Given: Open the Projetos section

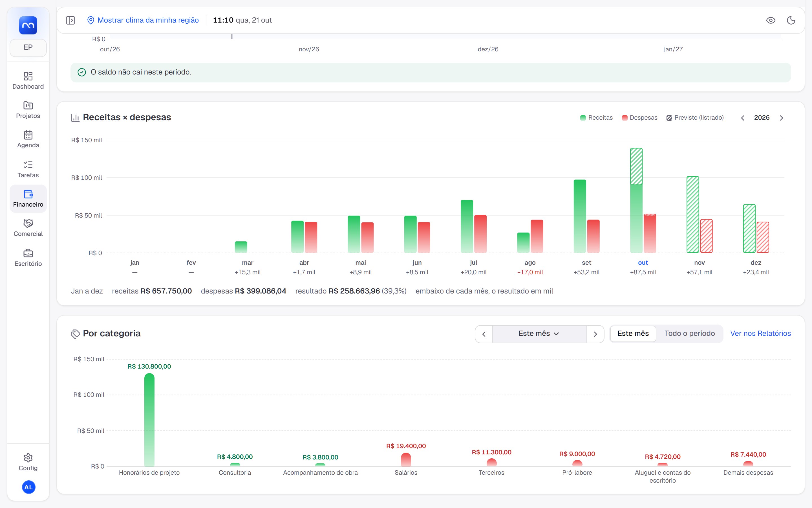Looking at the screenshot, I should pyautogui.click(x=28, y=110).
